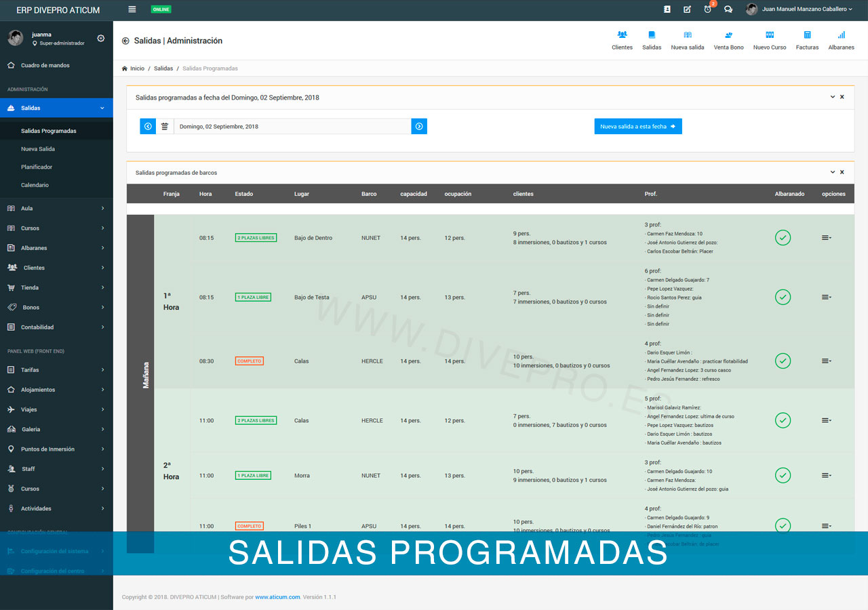Collapse the Salidas programadas de barcos panel
Image resolution: width=868 pixels, height=610 pixels.
click(x=833, y=172)
